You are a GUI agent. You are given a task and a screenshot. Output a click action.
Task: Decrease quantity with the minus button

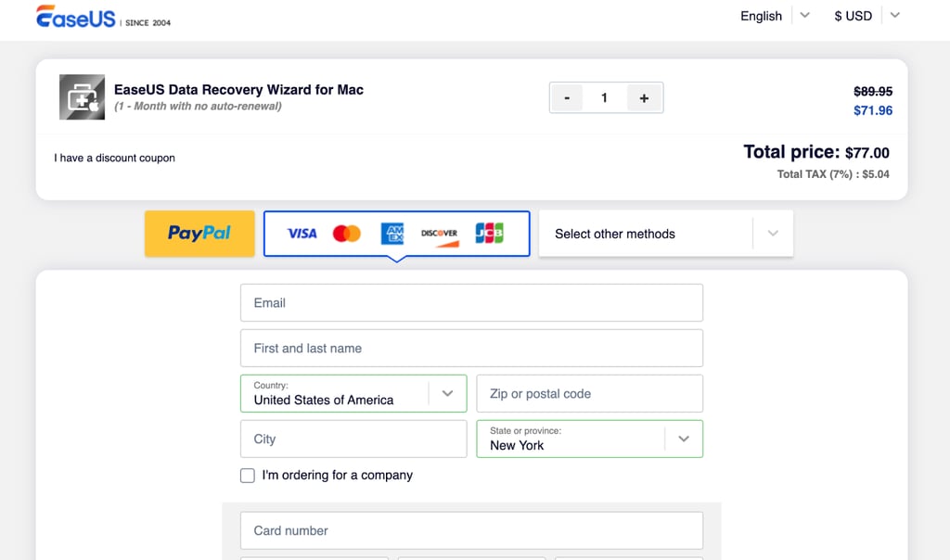[567, 97]
